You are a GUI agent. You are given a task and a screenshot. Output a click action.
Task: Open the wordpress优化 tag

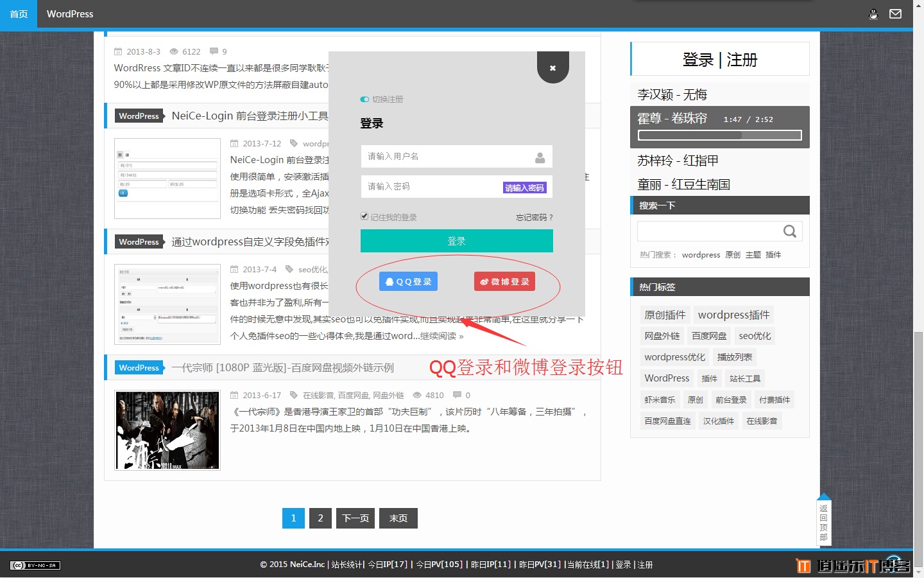(674, 357)
